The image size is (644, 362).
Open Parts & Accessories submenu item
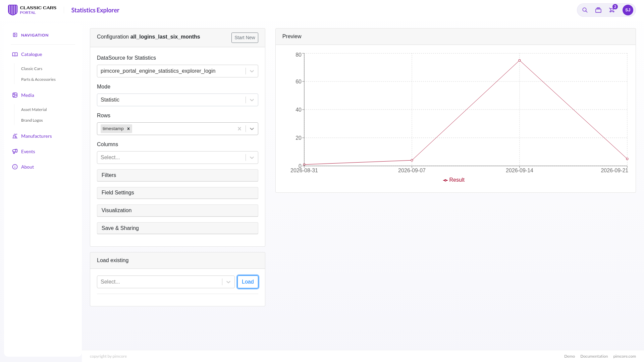point(38,79)
